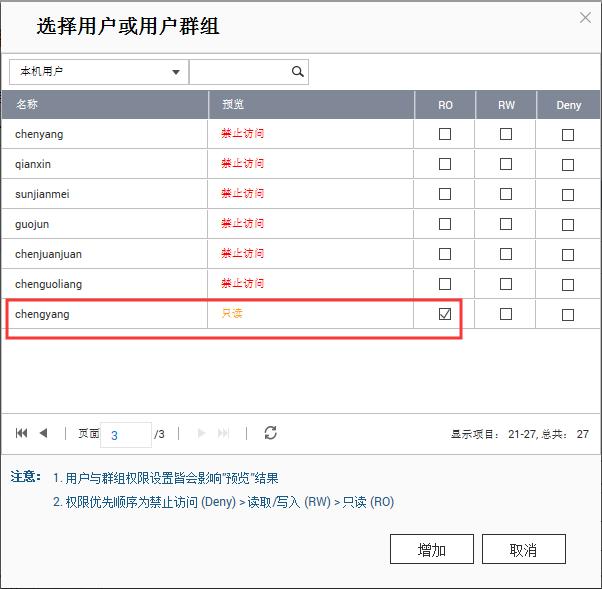The height and width of the screenshot is (589, 602).
Task: Click the search magnifier icon
Action: click(x=298, y=71)
